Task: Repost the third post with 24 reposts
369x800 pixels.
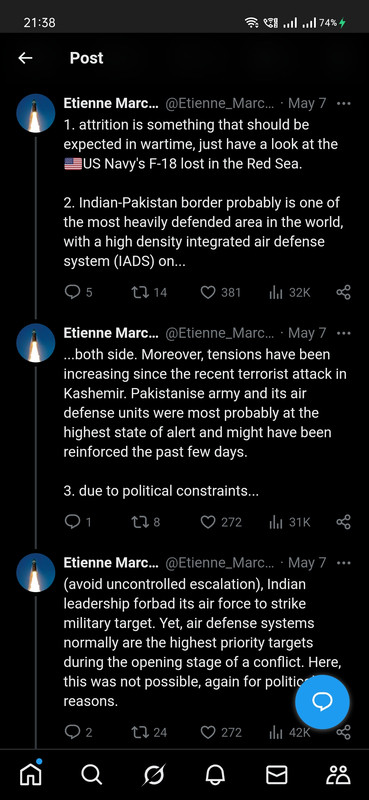Action: [x=149, y=732]
